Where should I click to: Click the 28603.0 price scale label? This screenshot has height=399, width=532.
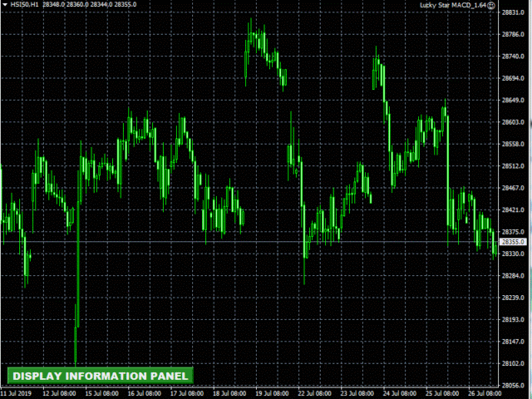point(513,122)
